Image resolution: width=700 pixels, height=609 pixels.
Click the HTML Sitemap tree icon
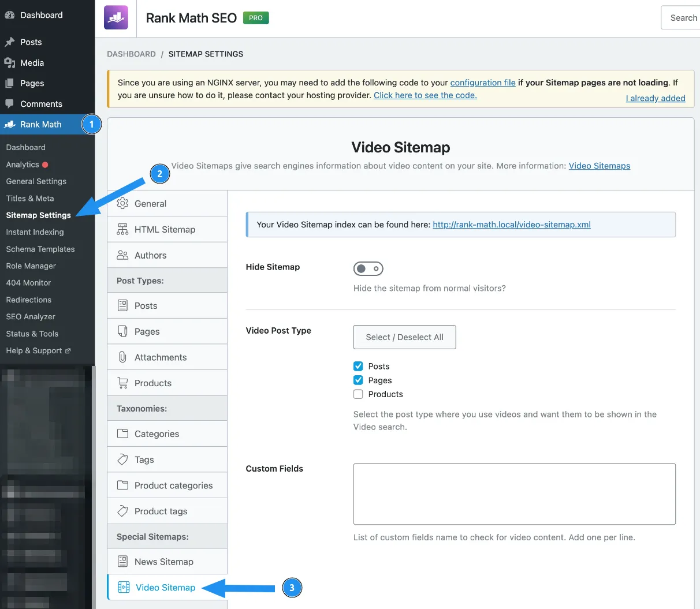click(122, 229)
